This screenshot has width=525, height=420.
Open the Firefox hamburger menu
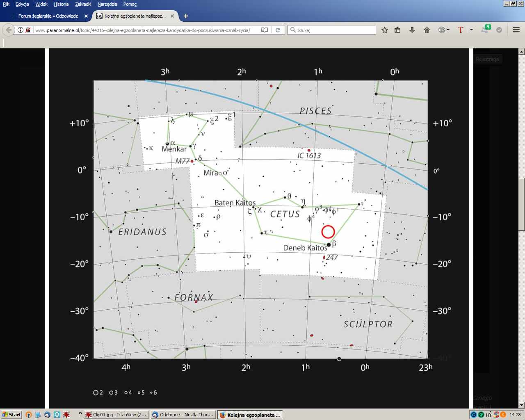tap(516, 30)
